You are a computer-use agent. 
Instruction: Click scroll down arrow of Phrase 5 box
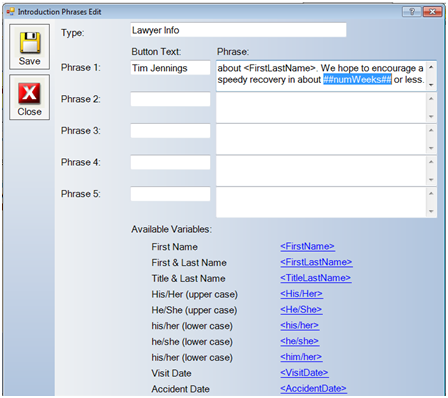tap(431, 211)
